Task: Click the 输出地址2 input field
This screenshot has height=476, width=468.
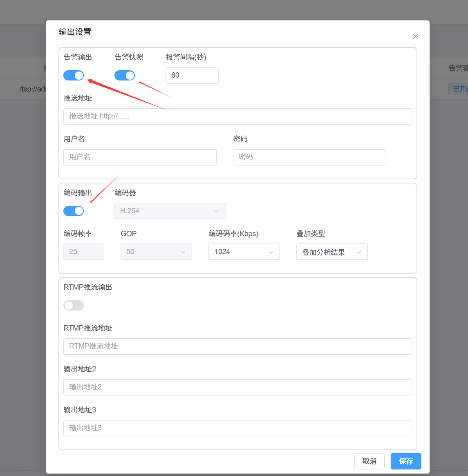Action: (x=237, y=387)
